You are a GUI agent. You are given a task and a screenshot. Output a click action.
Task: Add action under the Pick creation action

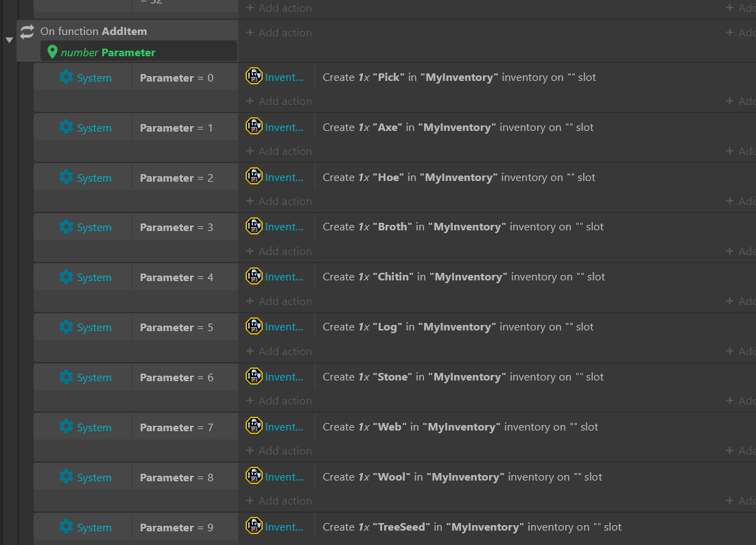pyautogui.click(x=279, y=101)
